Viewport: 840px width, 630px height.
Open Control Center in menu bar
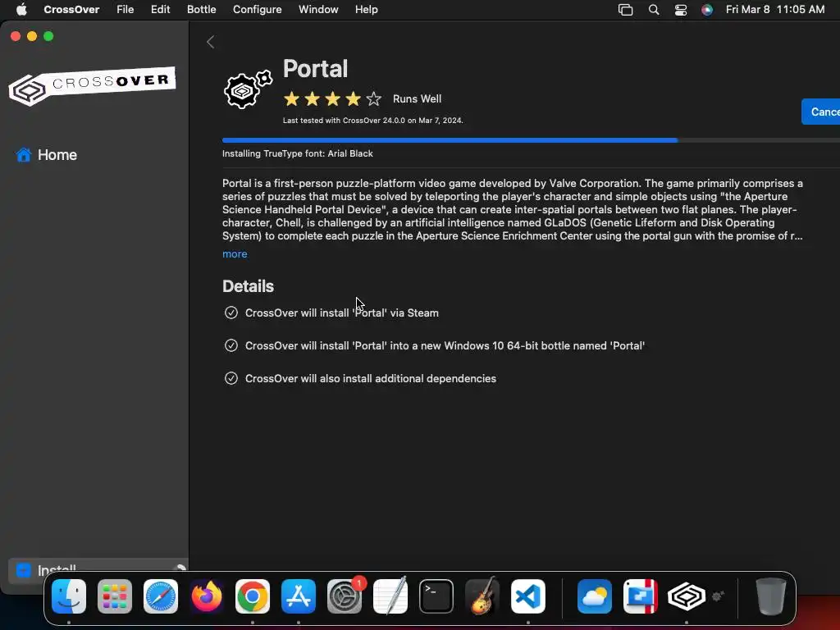click(x=680, y=10)
